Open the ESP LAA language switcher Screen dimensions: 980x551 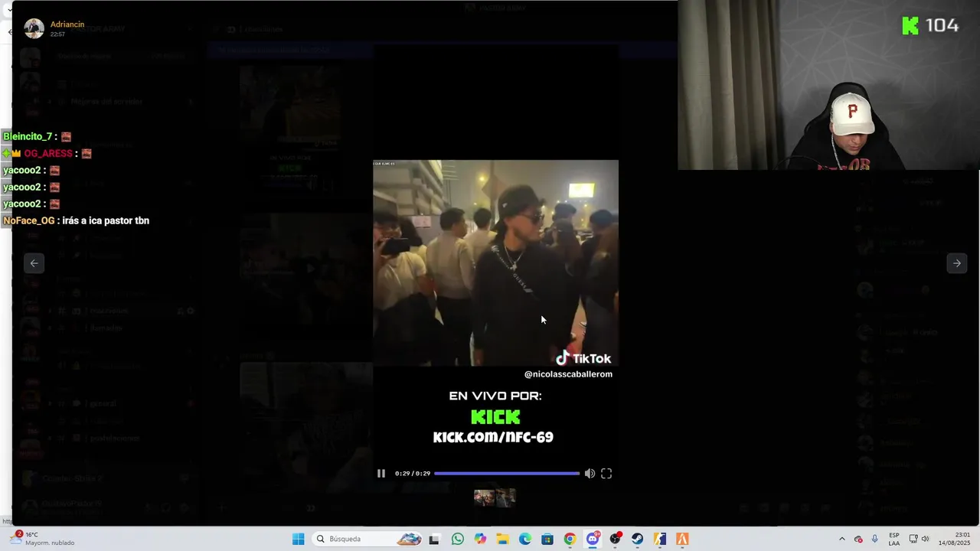(x=894, y=539)
